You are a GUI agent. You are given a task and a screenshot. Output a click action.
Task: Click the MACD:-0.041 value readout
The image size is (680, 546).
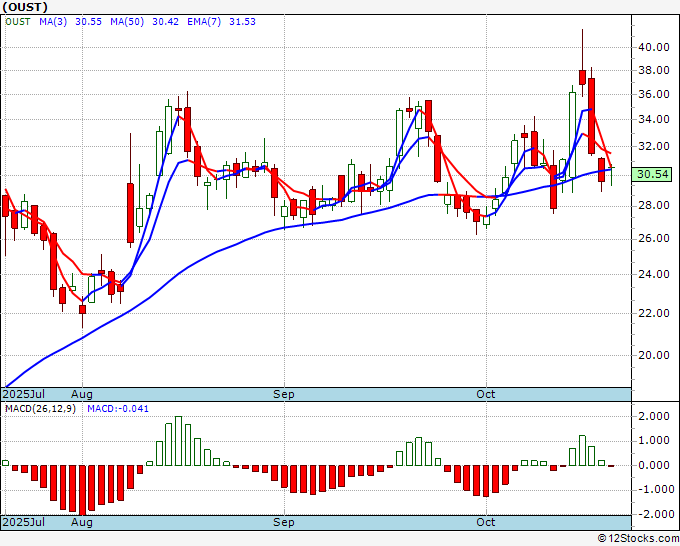click(x=118, y=409)
